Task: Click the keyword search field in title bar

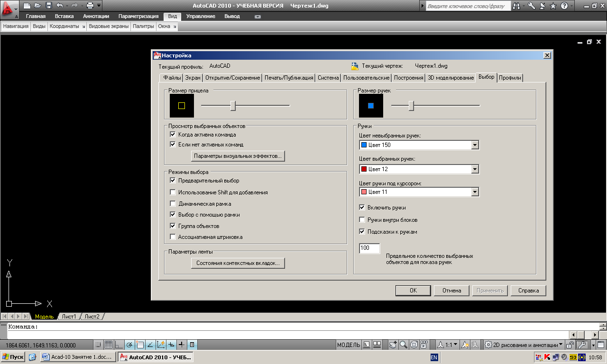Action: point(468,6)
